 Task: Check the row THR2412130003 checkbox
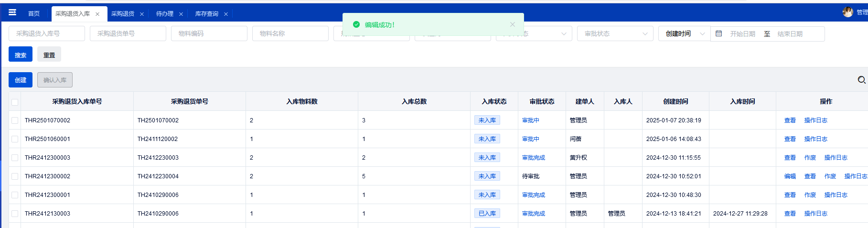pyautogui.click(x=15, y=214)
